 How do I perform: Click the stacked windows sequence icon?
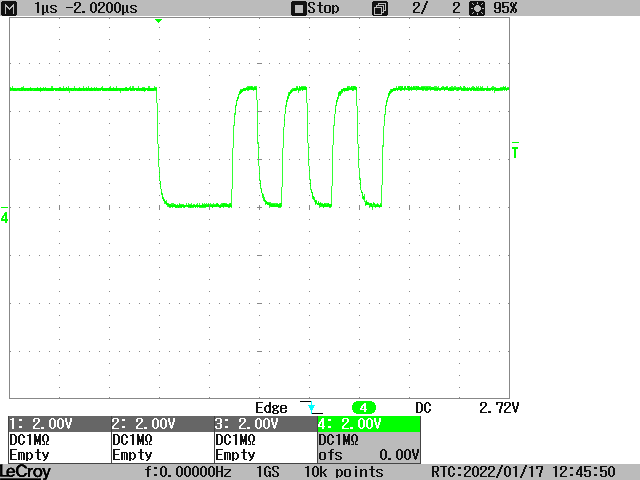point(380,9)
